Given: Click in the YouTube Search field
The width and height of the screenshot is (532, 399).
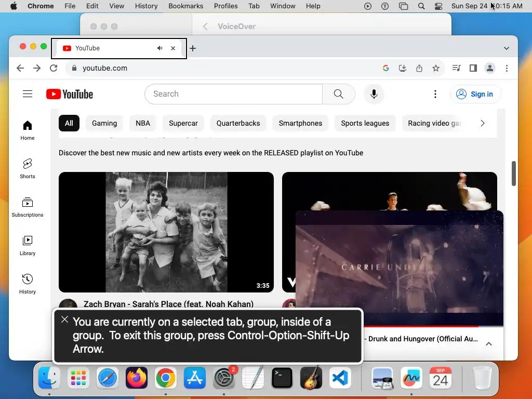Looking at the screenshot, I should point(233,94).
